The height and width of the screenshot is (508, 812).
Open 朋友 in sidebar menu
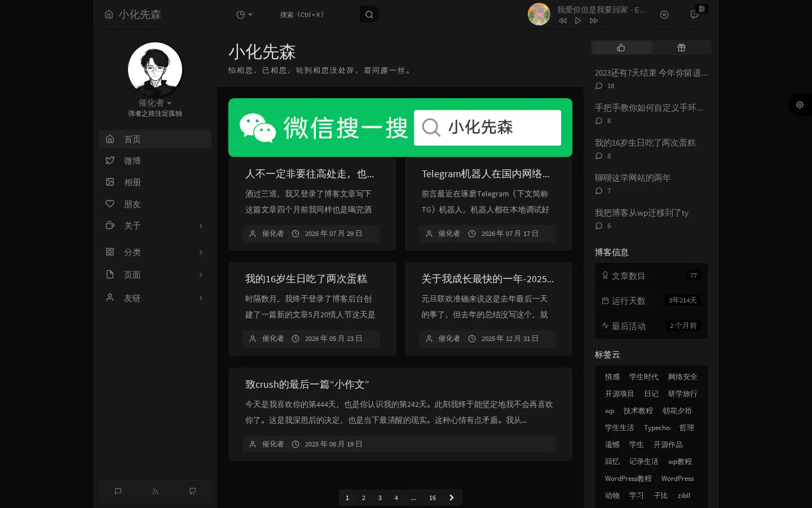(x=155, y=204)
